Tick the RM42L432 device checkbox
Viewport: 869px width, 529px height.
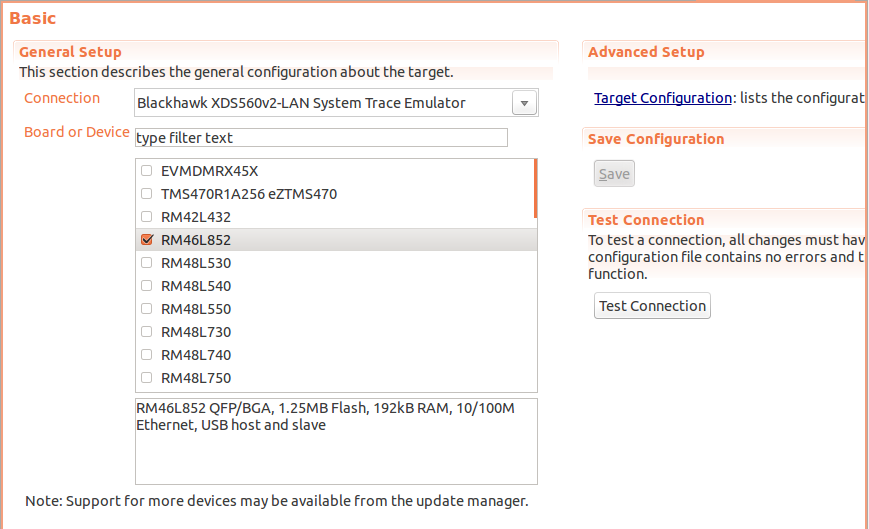tap(147, 217)
